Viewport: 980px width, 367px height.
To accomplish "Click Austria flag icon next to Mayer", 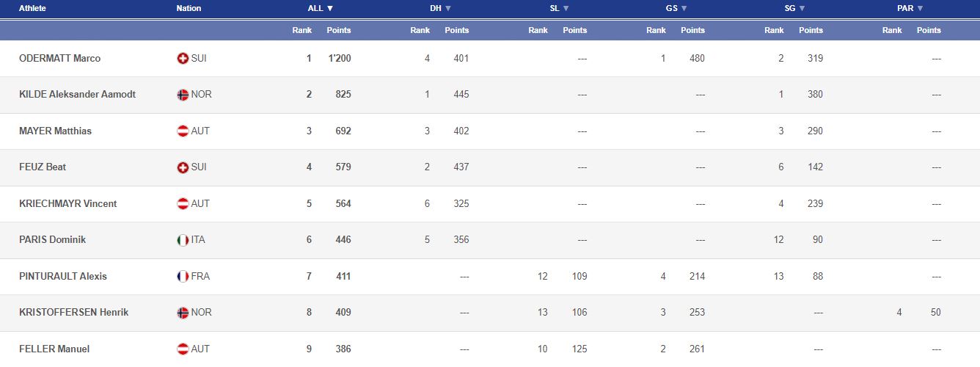I will (x=183, y=131).
